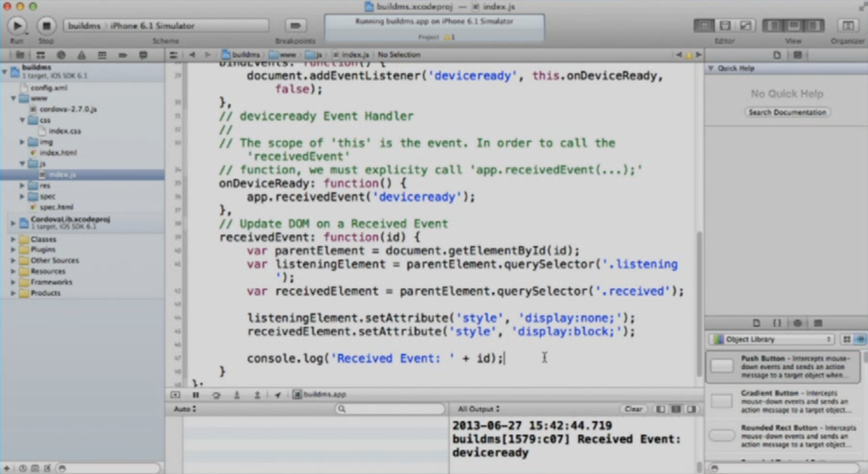Open the Frameworks group
868x474 pixels.
click(14, 282)
